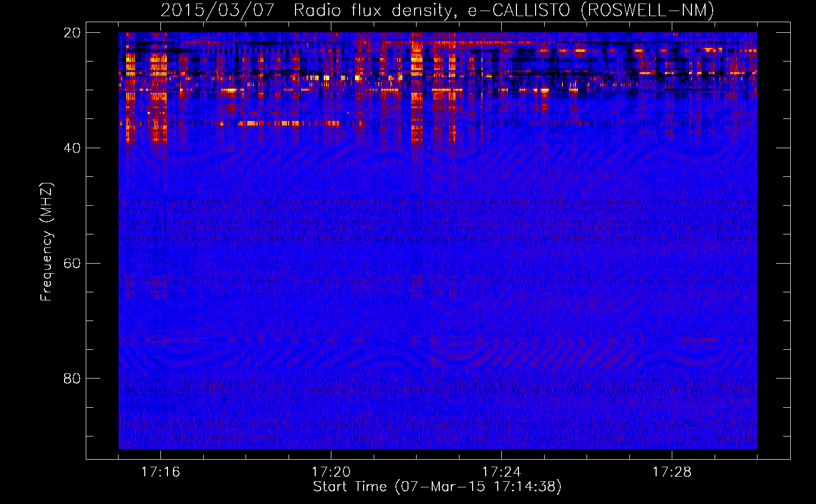Click the frequency tick label '40'

point(72,148)
